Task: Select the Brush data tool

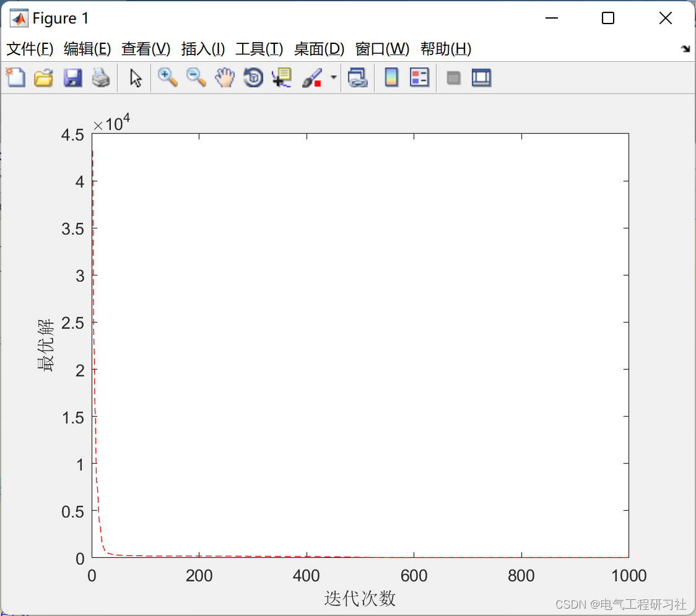Action: click(312, 77)
